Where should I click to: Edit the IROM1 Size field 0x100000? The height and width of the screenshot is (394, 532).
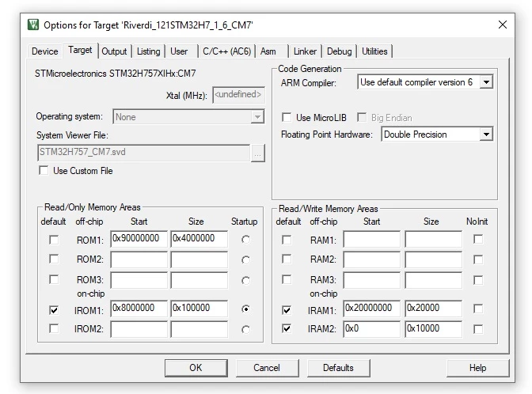pos(199,309)
